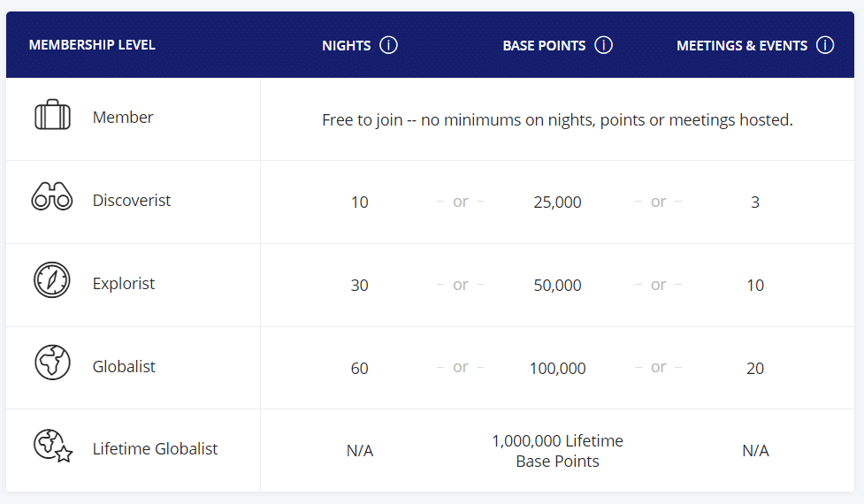Image resolution: width=864 pixels, height=504 pixels.
Task: Click the Meetings & Events header label
Action: (x=742, y=46)
